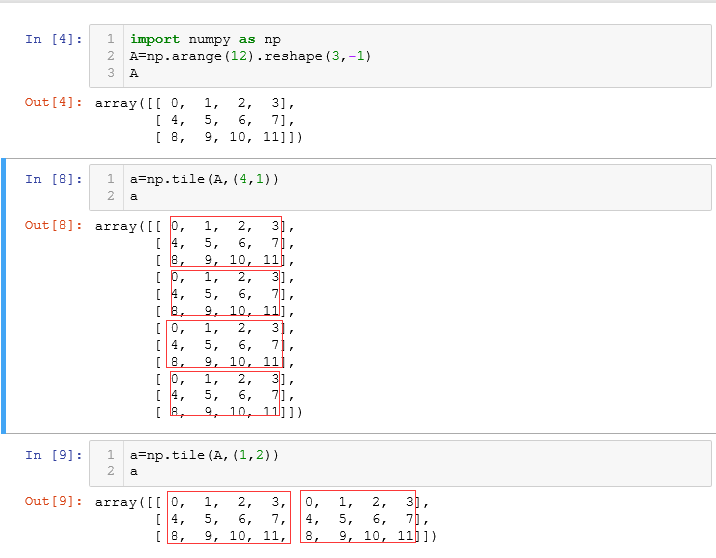
Task: Click line number 3 in cell In [4]
Action: pyautogui.click(x=111, y=73)
